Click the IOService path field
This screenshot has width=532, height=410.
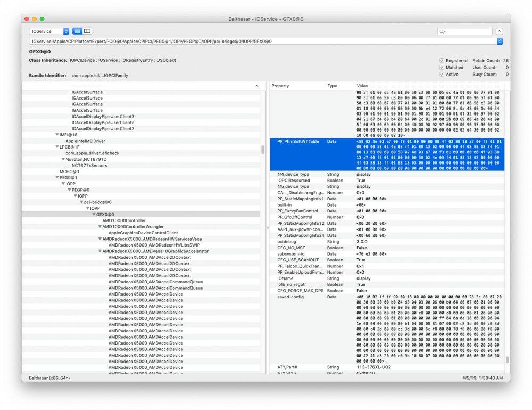pos(263,42)
